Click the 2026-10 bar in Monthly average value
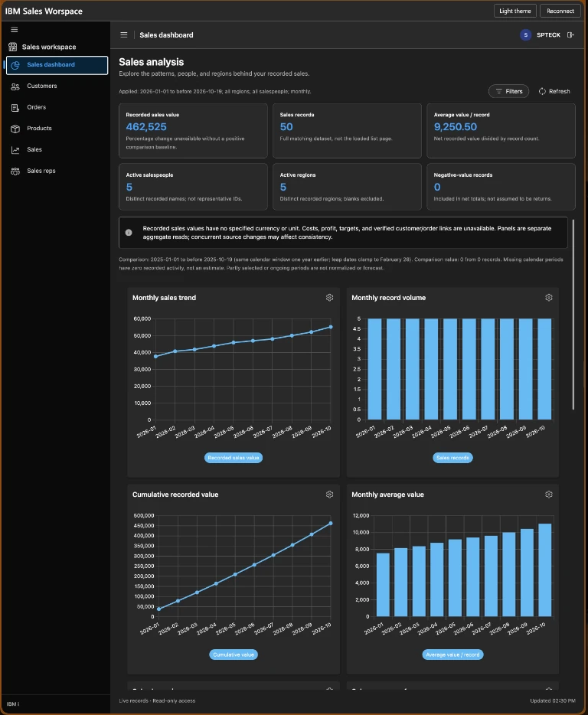The image size is (588, 715). click(544, 570)
